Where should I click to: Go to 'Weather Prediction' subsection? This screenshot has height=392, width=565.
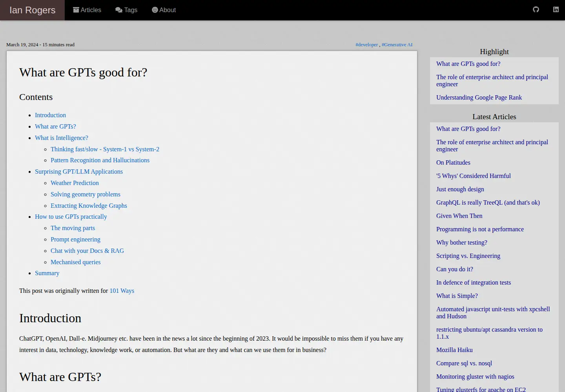pos(75,183)
